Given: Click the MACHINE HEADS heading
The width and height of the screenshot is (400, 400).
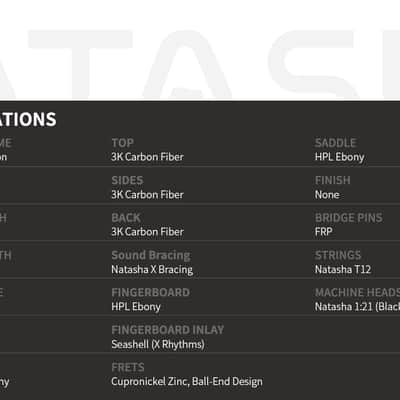Looking at the screenshot, I should pos(357,292).
